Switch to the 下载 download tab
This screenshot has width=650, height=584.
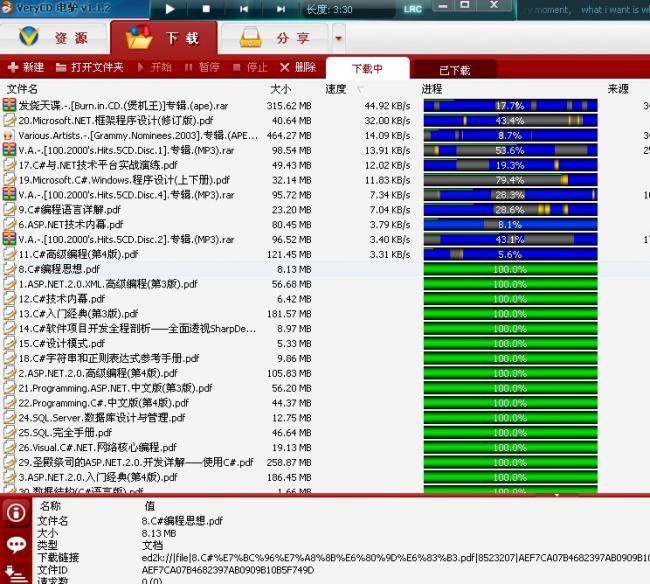pyautogui.click(x=164, y=38)
